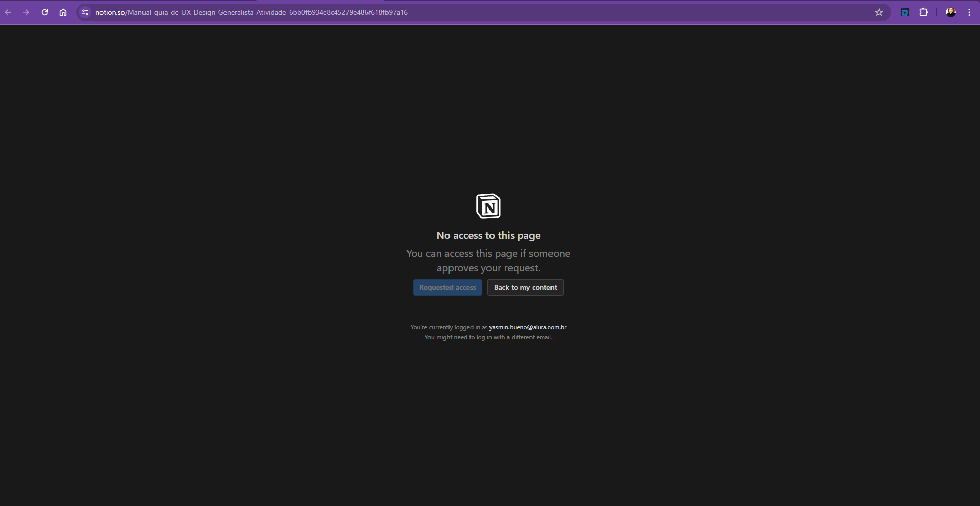
Task: Open the Chrome profile avatar
Action: tap(951, 12)
